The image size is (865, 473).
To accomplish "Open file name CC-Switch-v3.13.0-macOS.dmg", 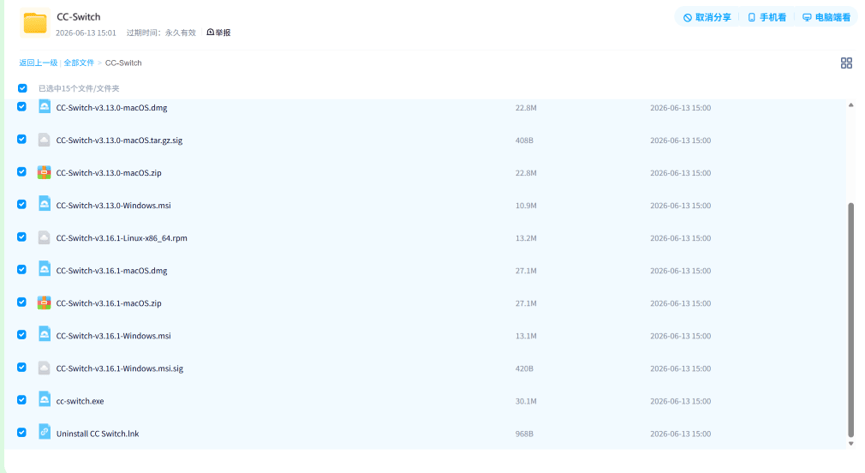I will [111, 108].
